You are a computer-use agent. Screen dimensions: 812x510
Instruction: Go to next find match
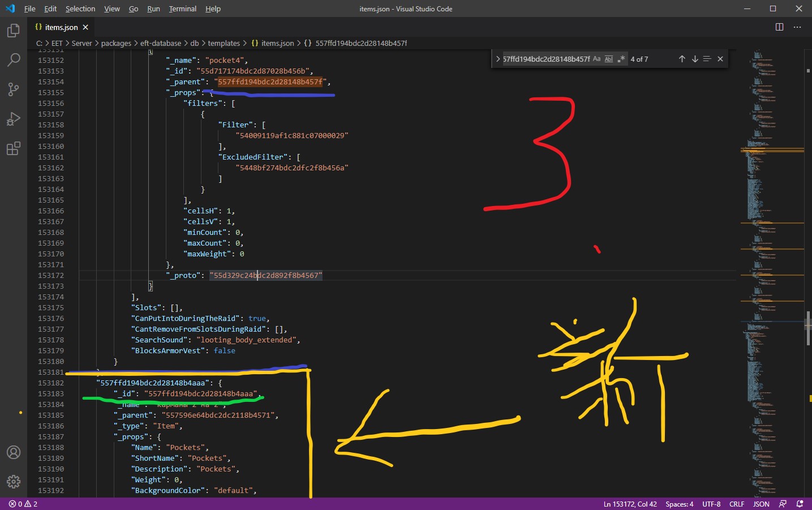click(x=695, y=59)
